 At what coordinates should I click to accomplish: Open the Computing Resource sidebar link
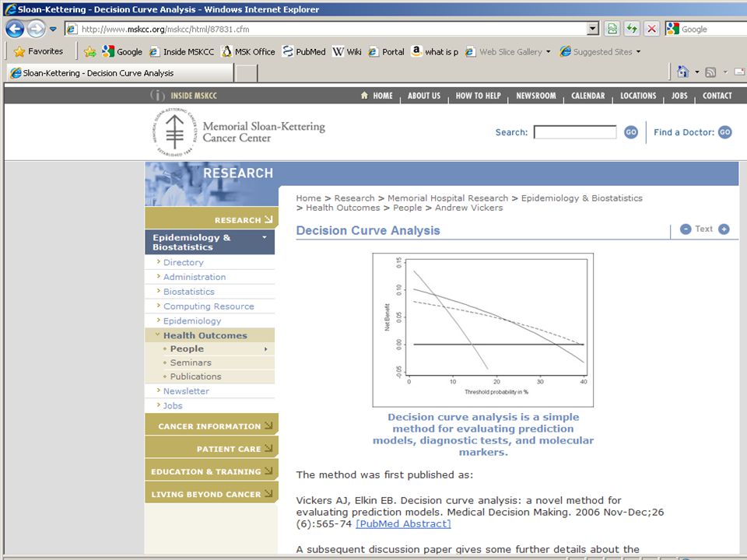tap(209, 306)
